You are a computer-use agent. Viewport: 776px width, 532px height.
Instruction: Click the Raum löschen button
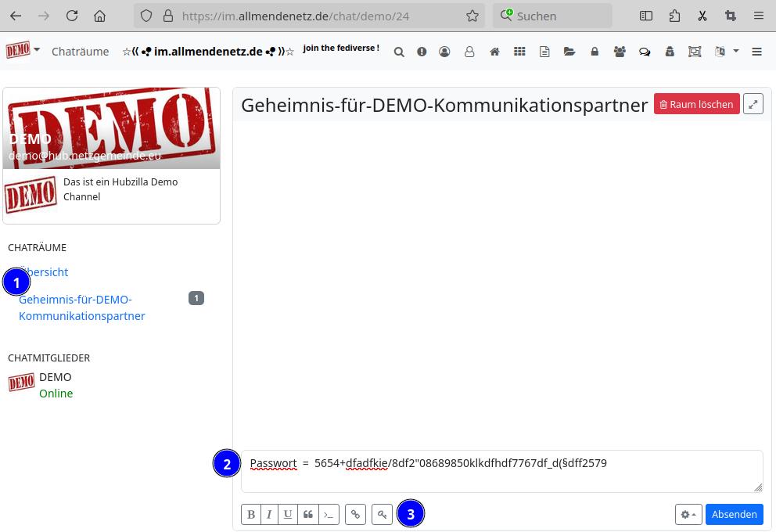[696, 104]
